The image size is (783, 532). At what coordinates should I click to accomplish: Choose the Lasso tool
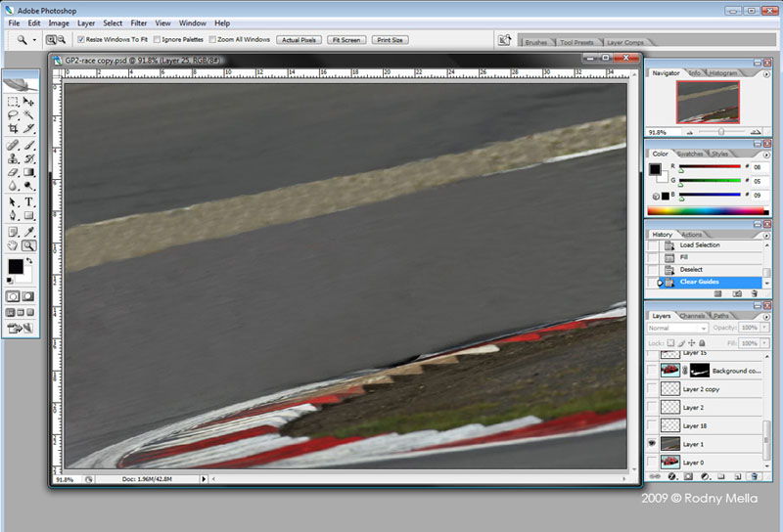[13, 114]
